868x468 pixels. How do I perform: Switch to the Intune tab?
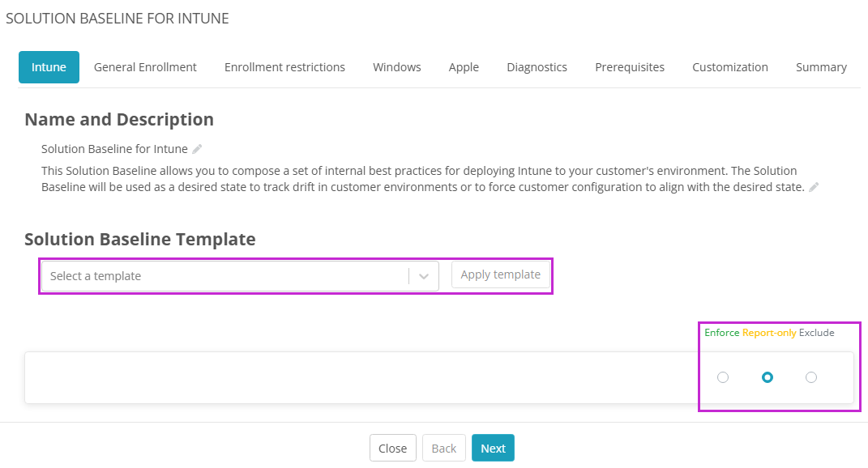[49, 67]
